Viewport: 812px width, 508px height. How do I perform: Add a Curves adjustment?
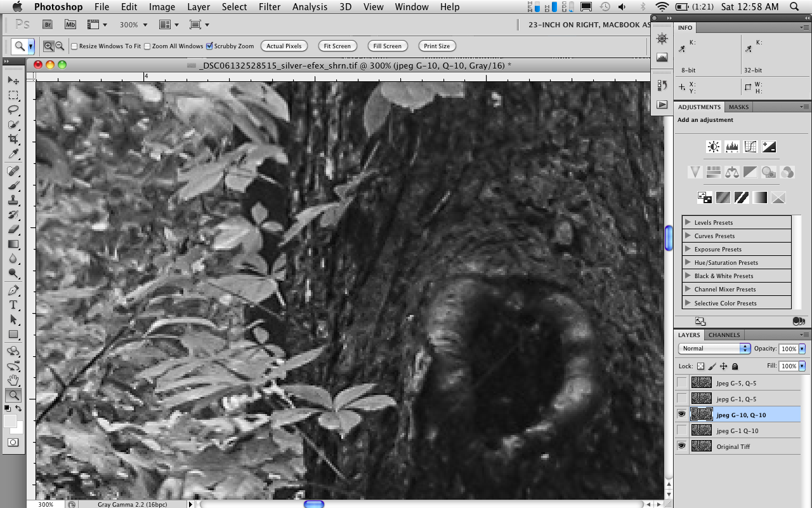coord(750,147)
